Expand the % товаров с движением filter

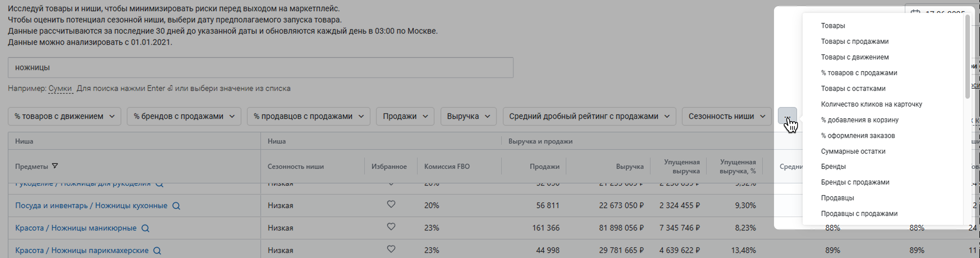click(x=64, y=116)
